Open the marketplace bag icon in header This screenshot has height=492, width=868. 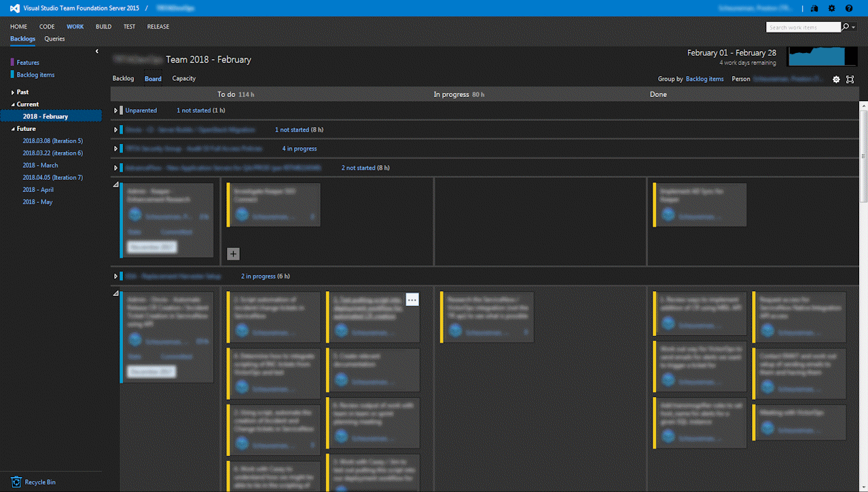pyautogui.click(x=814, y=8)
